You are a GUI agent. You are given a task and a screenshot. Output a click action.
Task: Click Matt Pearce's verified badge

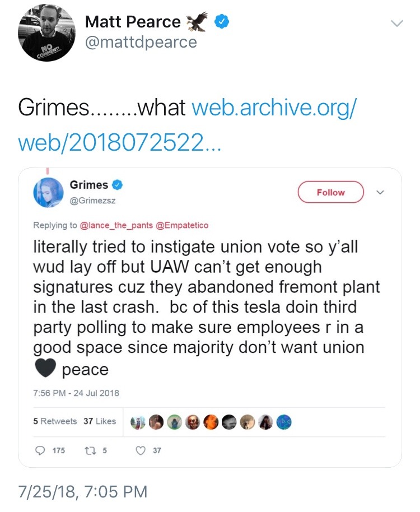(223, 21)
